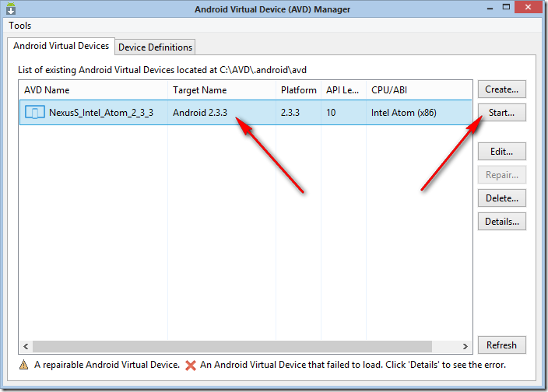Open Details... for the selected AVD
548x392 pixels.
click(501, 222)
